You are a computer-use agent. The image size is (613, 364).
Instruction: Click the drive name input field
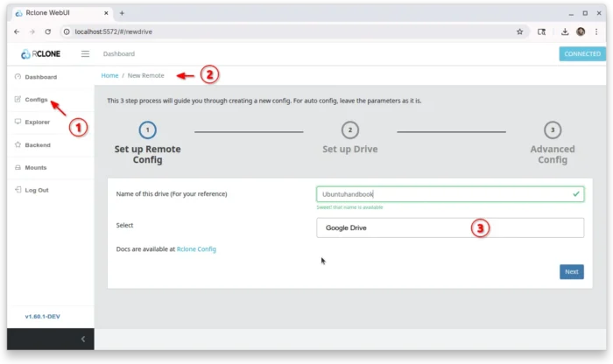[442, 194]
